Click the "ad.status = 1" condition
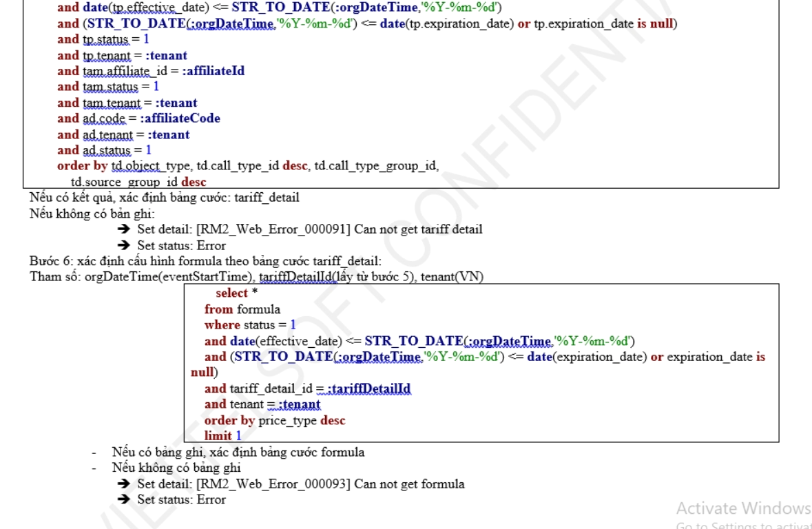This screenshot has width=812, height=529. click(x=104, y=150)
